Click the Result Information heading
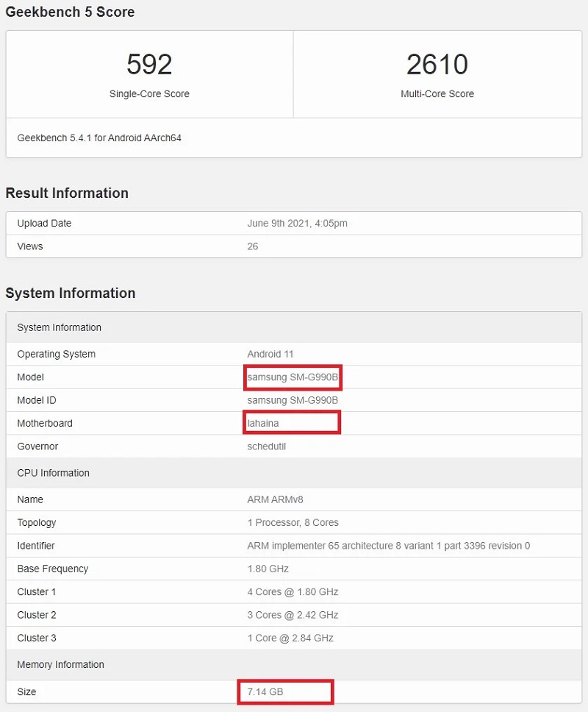588x712 pixels. 67,193
